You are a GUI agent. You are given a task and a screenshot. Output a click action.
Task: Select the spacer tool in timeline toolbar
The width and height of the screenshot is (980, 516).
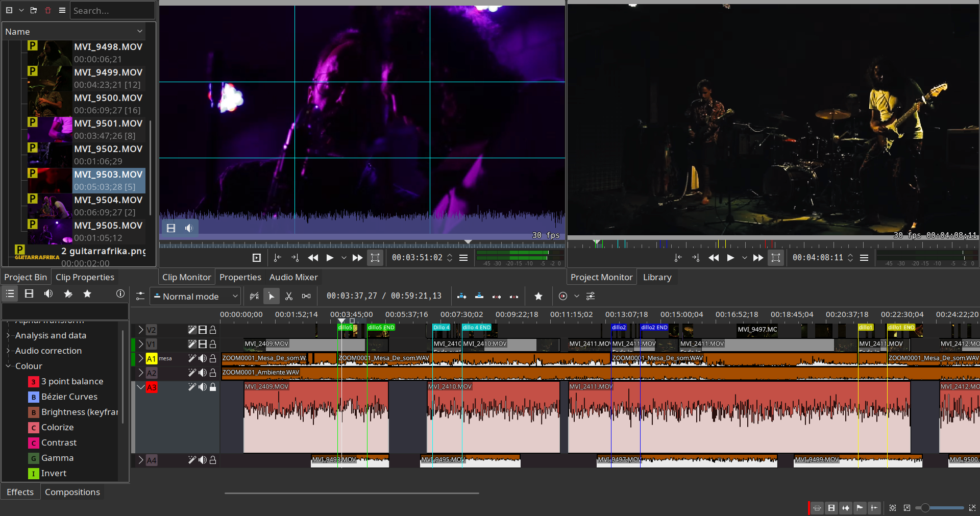(306, 297)
